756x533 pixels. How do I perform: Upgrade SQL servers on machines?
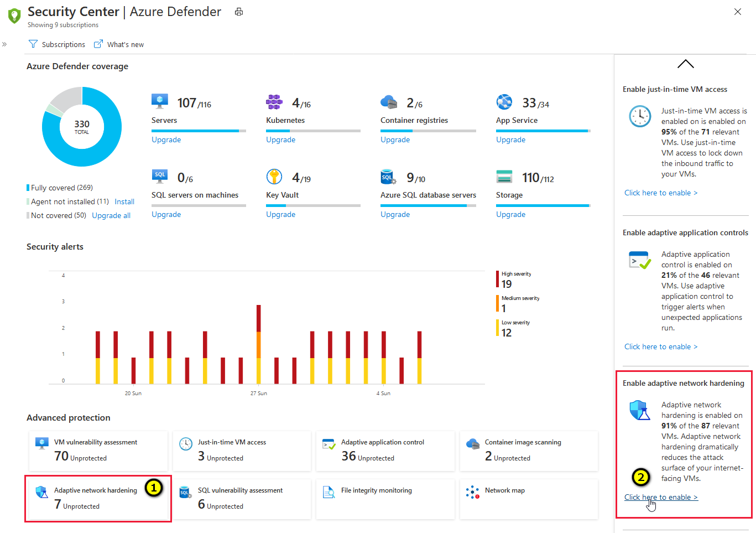(166, 214)
